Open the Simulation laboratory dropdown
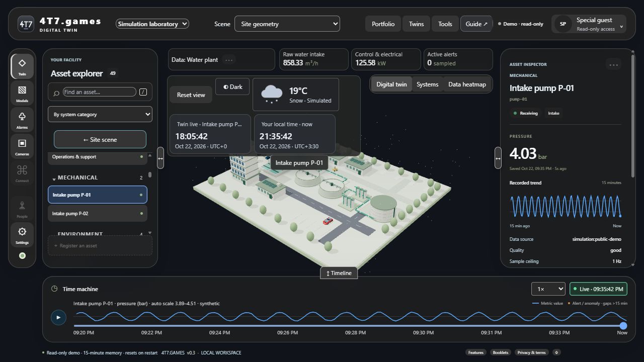 (x=152, y=24)
